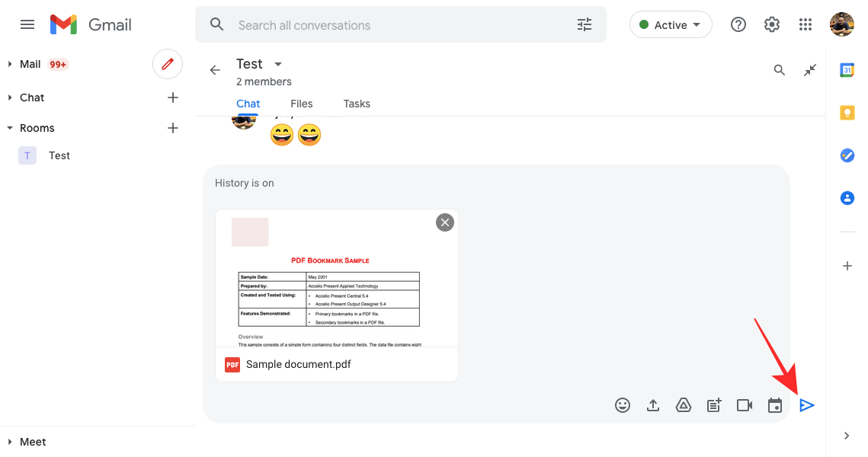
Task: Open the emoji picker in compose bar
Action: point(623,405)
